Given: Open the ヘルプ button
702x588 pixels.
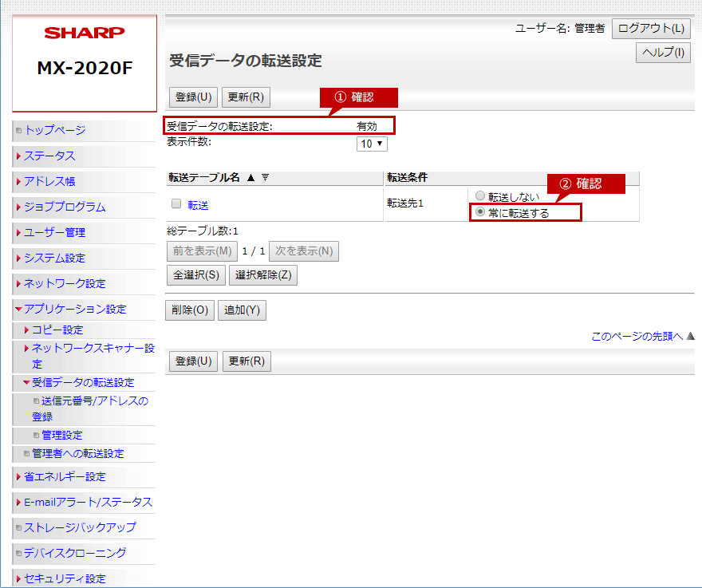Looking at the screenshot, I should [x=662, y=53].
